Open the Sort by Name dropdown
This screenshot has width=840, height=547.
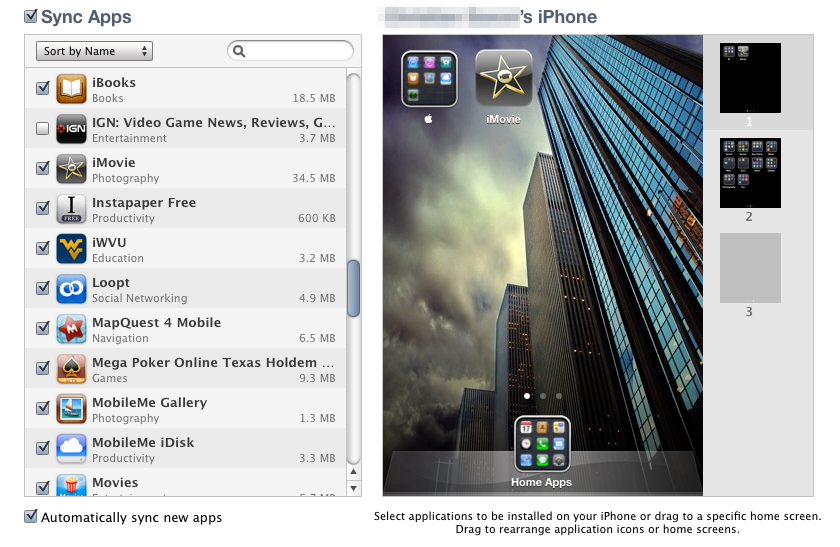[94, 51]
